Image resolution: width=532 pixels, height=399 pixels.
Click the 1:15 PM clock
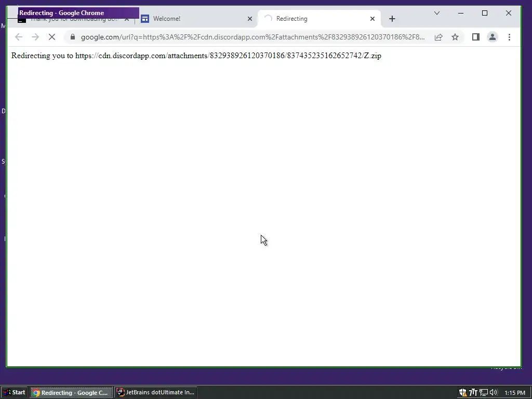tap(515, 393)
